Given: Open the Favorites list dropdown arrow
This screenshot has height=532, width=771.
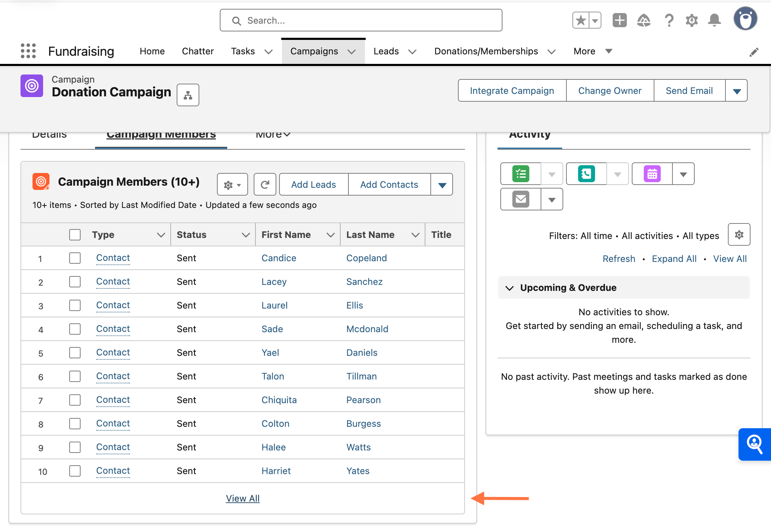Looking at the screenshot, I should pos(595,20).
